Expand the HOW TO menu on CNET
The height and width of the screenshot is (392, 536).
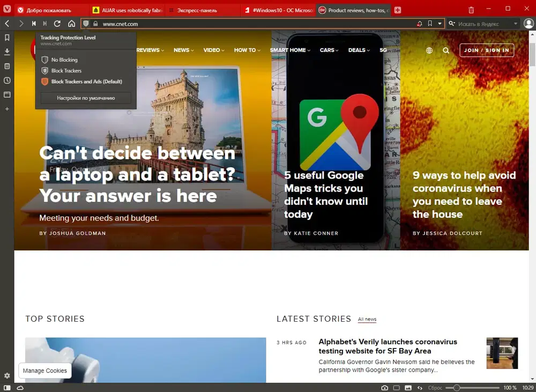[247, 50]
